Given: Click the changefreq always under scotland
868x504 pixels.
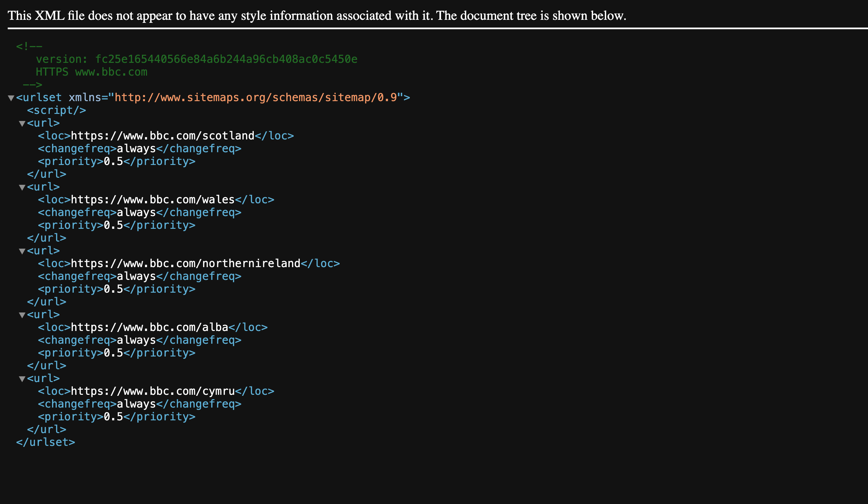Looking at the screenshot, I should click(136, 149).
